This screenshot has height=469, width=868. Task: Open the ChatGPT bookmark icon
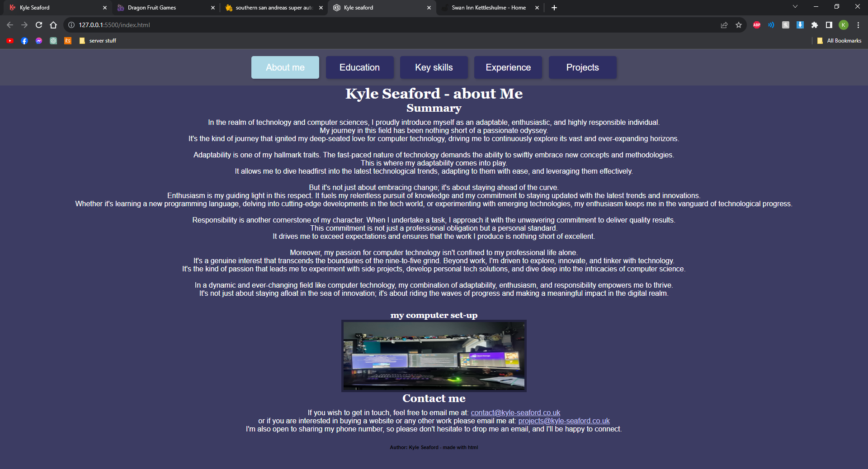[x=53, y=41]
